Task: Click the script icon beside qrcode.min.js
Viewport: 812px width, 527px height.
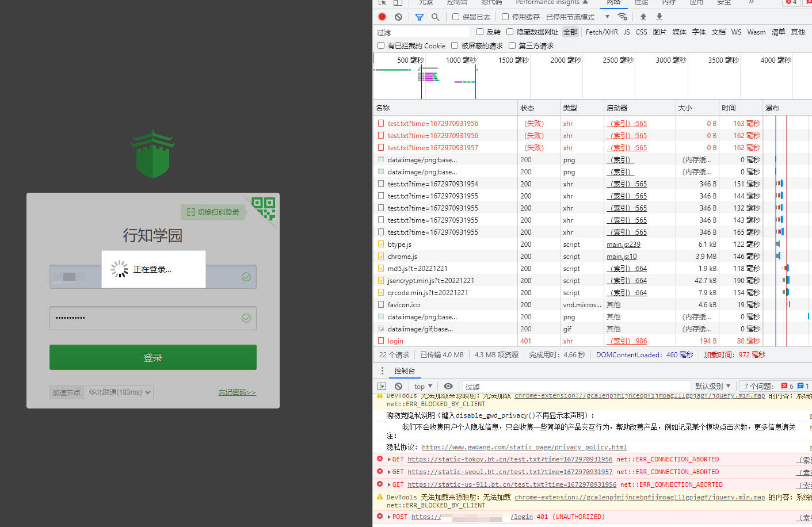Action: coord(381,293)
